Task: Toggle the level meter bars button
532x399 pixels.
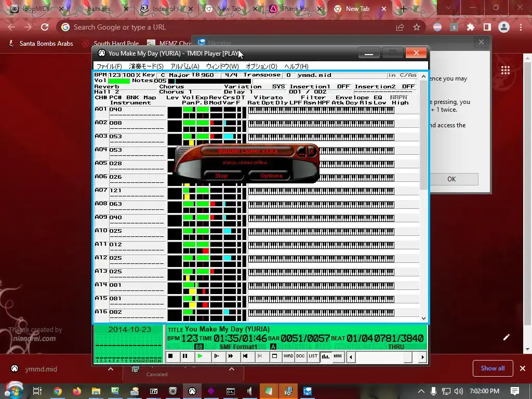Action: tap(325, 356)
